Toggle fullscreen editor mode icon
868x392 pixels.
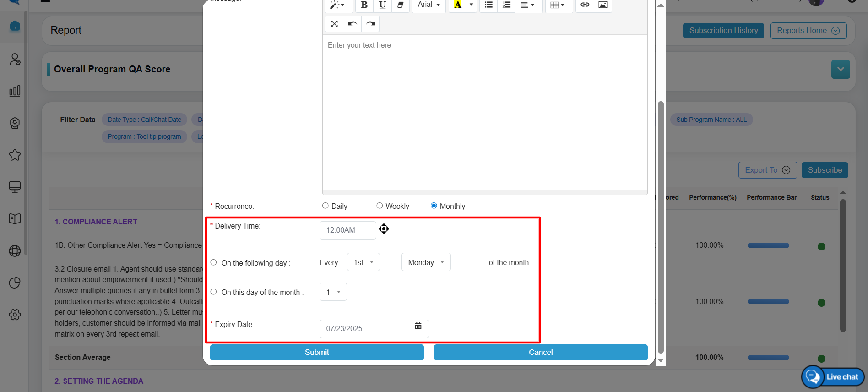334,24
